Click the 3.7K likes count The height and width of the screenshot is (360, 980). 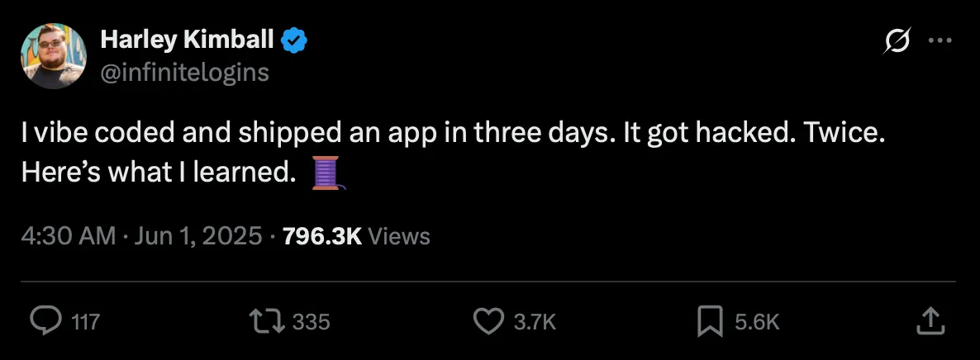click(x=535, y=322)
